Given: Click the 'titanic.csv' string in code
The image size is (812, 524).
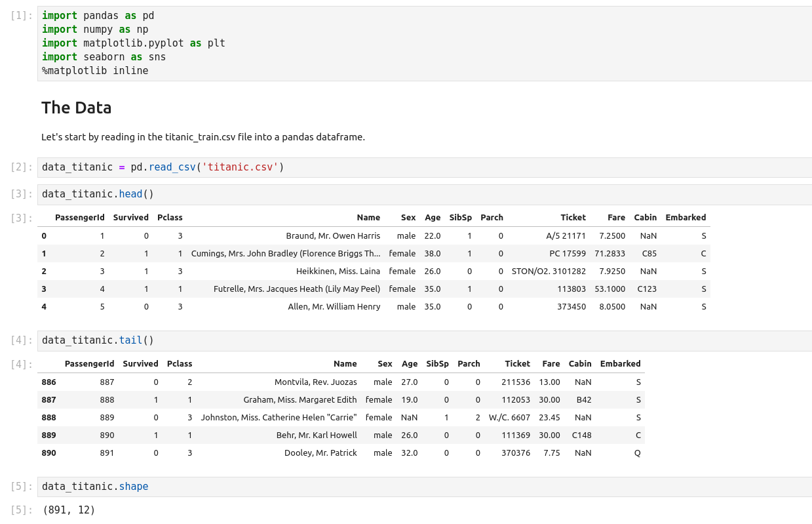Looking at the screenshot, I should point(240,167).
